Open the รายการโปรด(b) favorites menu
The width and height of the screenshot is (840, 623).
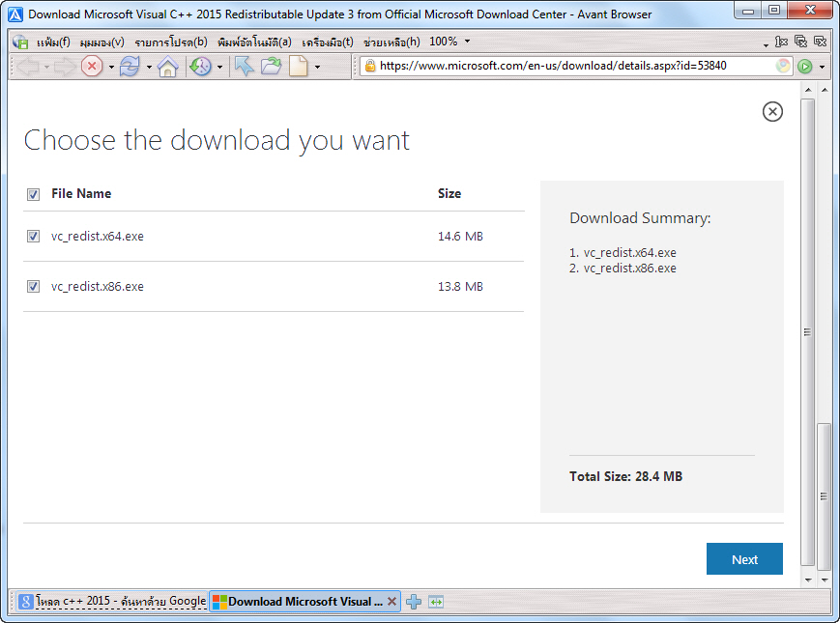click(x=171, y=42)
